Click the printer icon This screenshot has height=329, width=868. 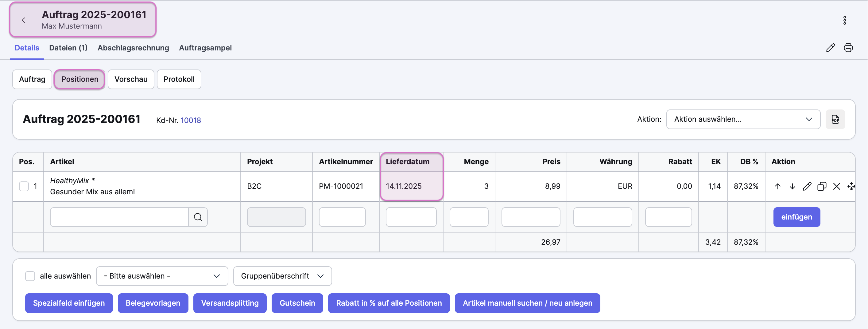point(848,48)
